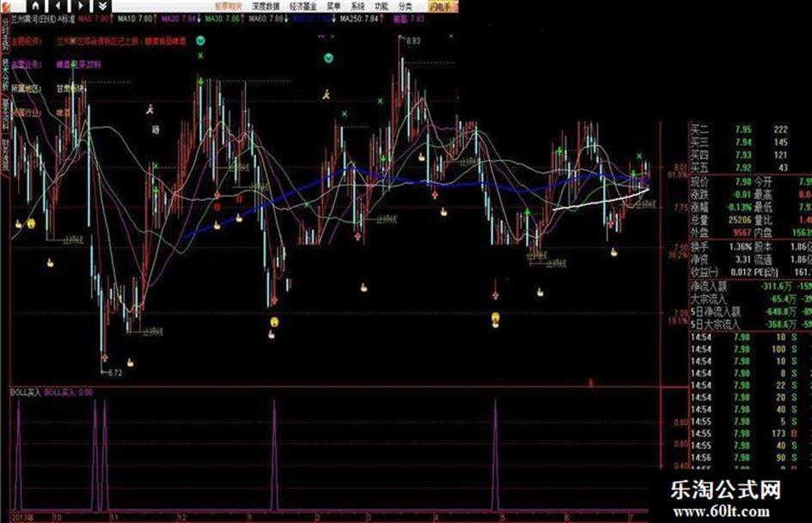
Task: Click the back arrow navigation icon
Action: pyautogui.click(x=58, y=6)
